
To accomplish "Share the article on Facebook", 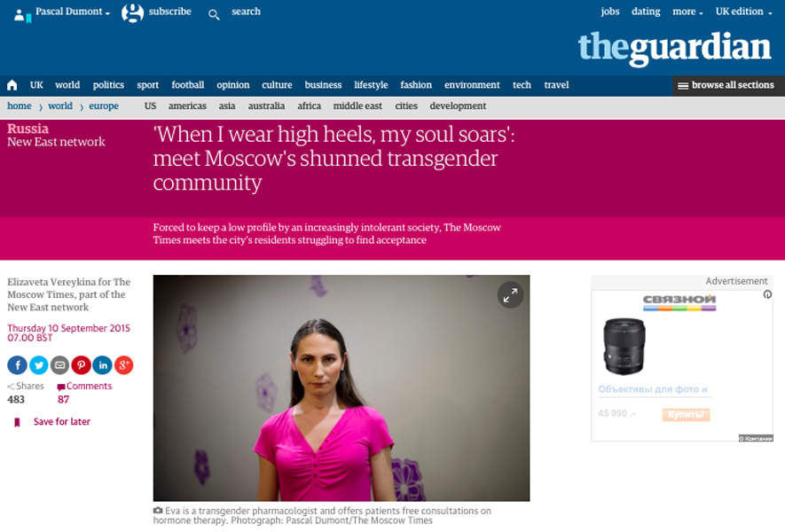I will coord(17,365).
